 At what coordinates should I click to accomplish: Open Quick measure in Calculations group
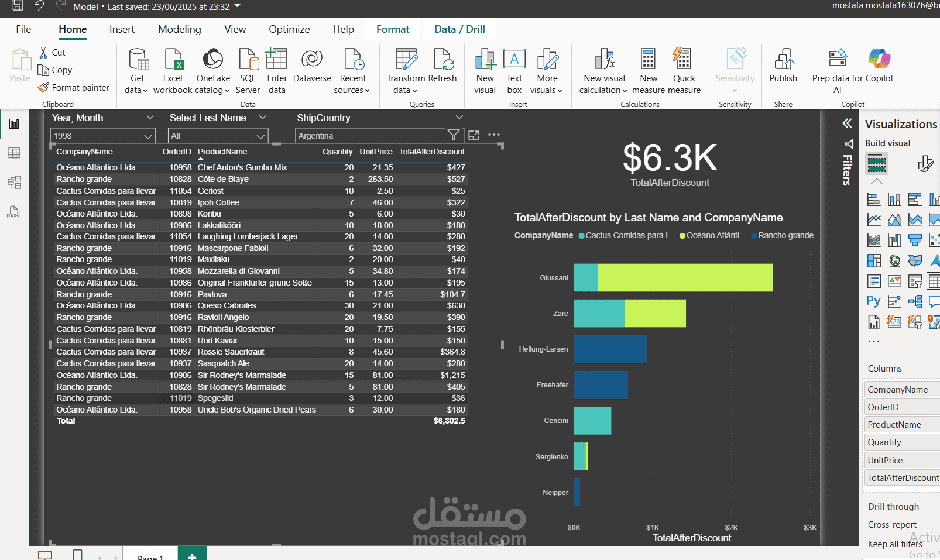pyautogui.click(x=683, y=66)
